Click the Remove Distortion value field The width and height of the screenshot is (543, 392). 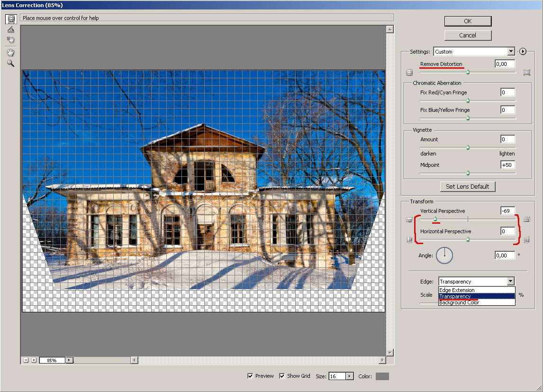[505, 64]
